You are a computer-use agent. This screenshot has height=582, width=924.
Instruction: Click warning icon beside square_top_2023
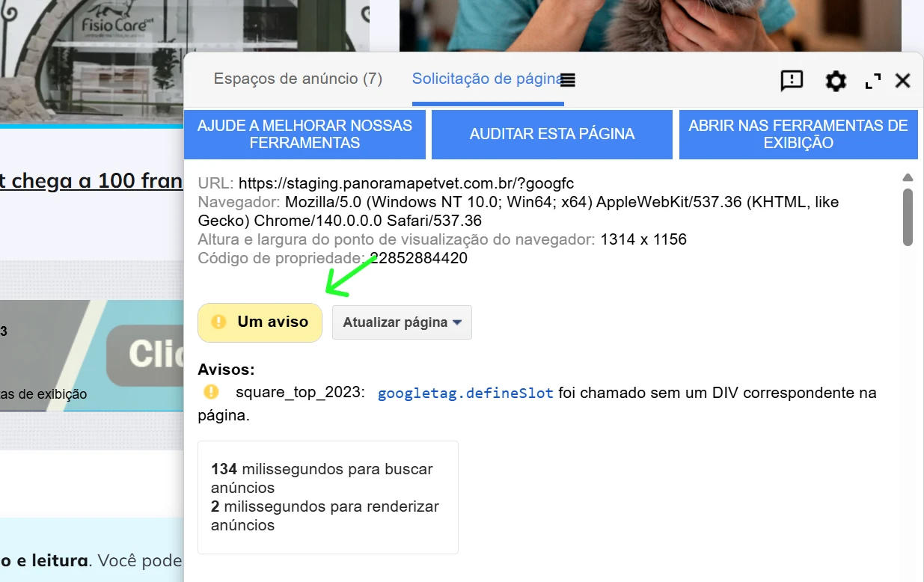(x=212, y=392)
